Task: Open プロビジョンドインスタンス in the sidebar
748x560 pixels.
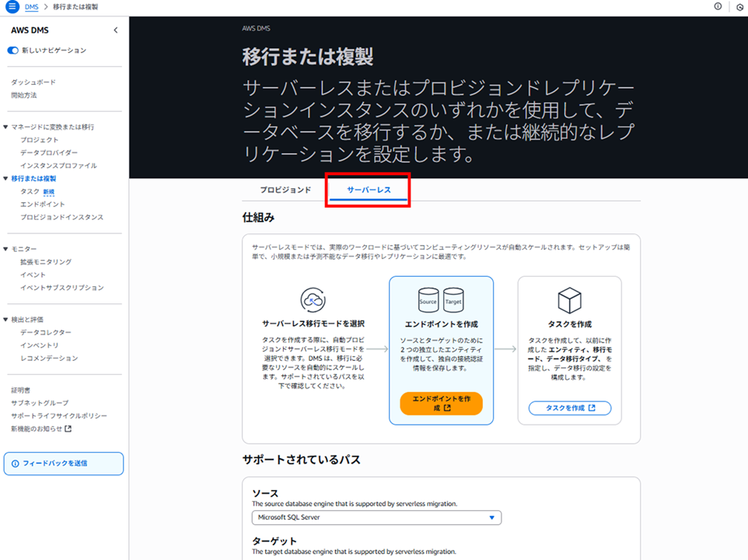Action: [x=61, y=217]
